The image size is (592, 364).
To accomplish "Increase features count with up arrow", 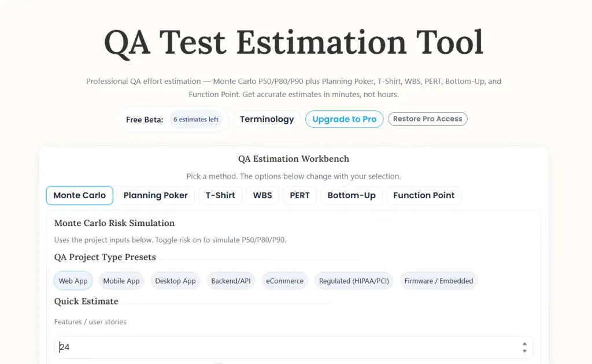I will coord(524,344).
